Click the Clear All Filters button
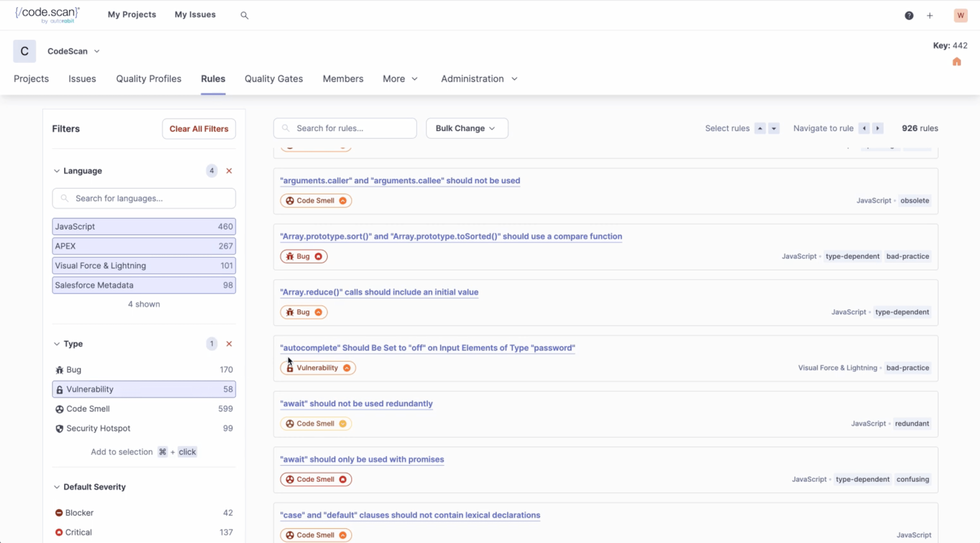The height and width of the screenshot is (543, 980). [x=198, y=129]
